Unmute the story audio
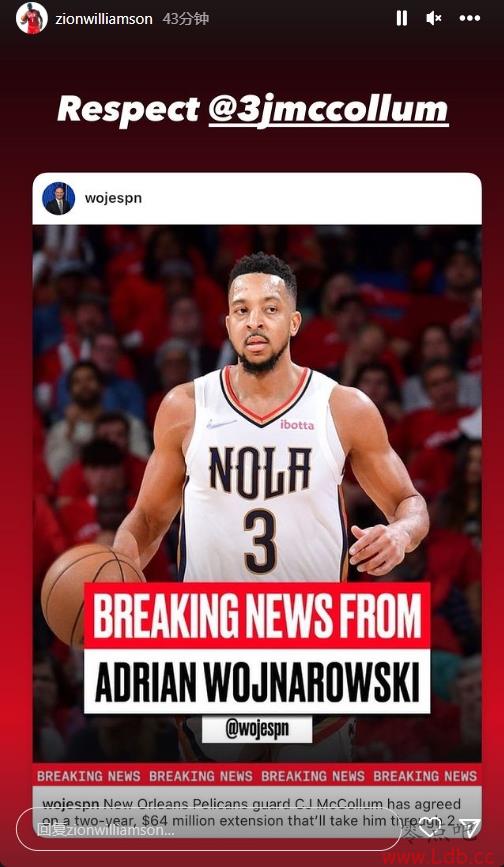Image resolution: width=504 pixels, height=867 pixels. tap(434, 18)
